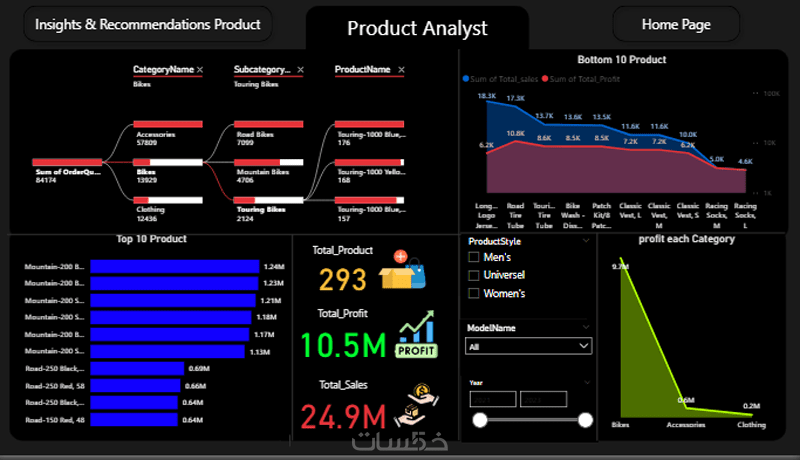800x460 pixels.
Task: Select the Mountain Bikes 4706 node
Action: coord(269,162)
